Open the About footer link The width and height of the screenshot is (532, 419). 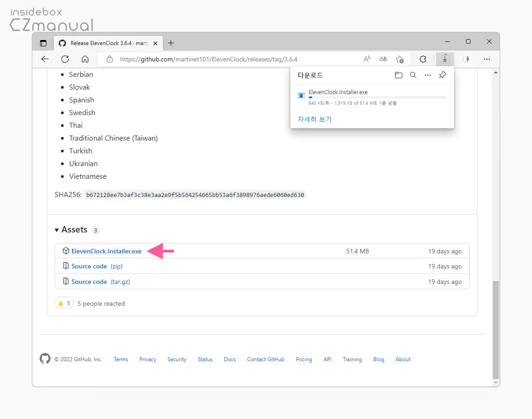pos(403,359)
